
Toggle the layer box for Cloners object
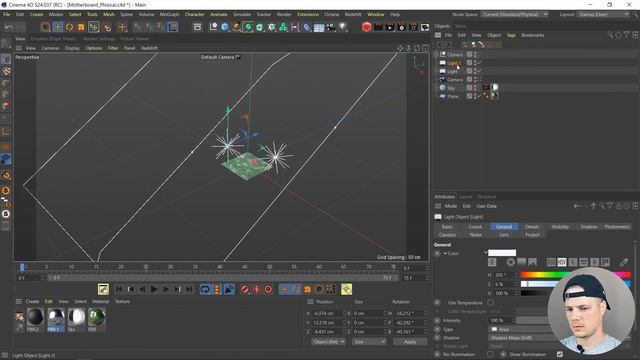[x=469, y=54]
